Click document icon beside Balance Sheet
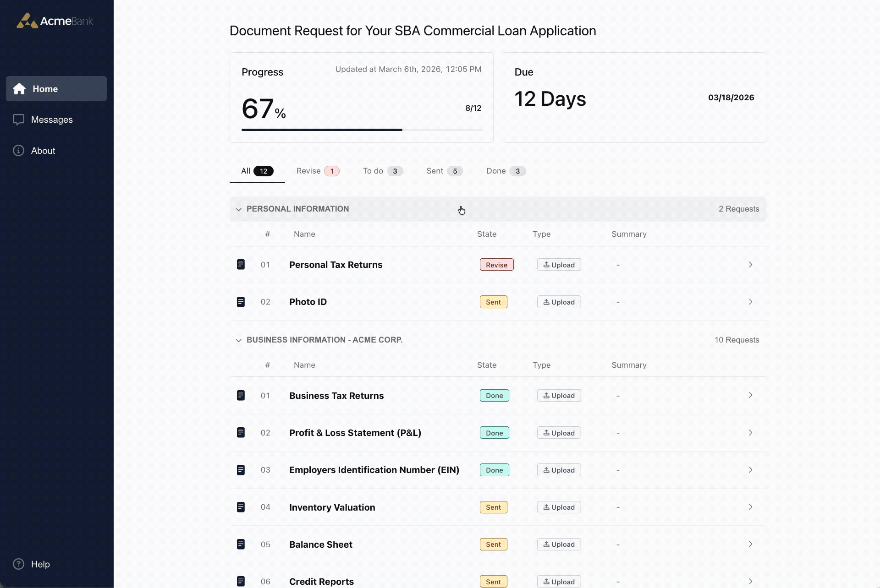Viewport: 880px width, 588px height. tap(241, 544)
